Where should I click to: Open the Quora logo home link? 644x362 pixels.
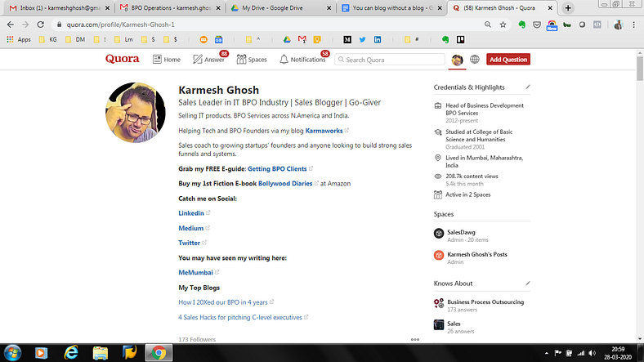(123, 59)
